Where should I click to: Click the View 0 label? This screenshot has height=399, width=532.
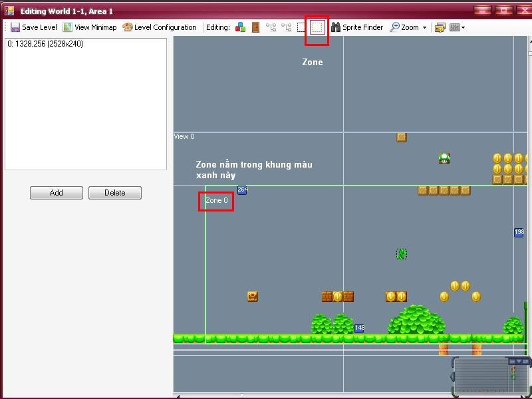coord(184,136)
